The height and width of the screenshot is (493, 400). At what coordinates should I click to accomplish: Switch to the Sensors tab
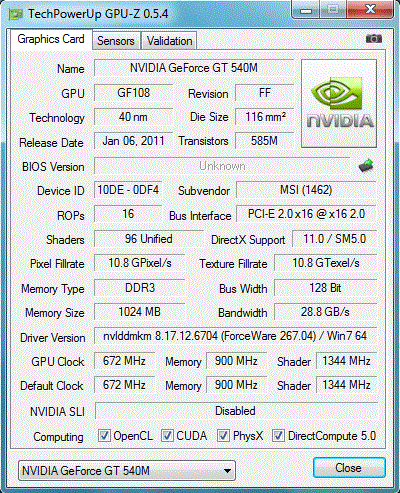coord(116,41)
